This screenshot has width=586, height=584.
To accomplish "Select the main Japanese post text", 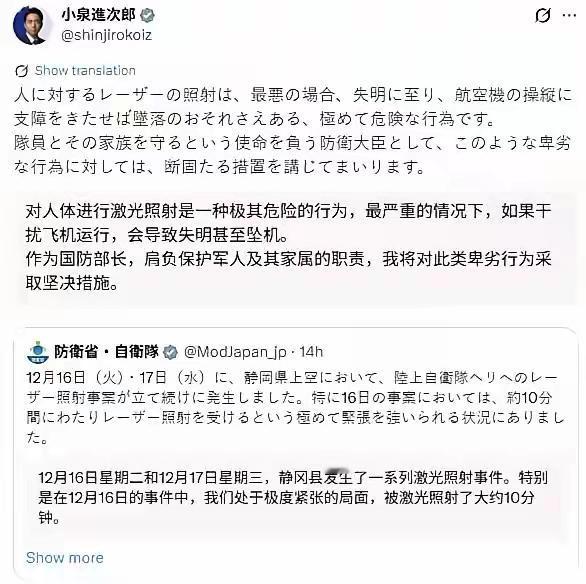I will pos(293,131).
